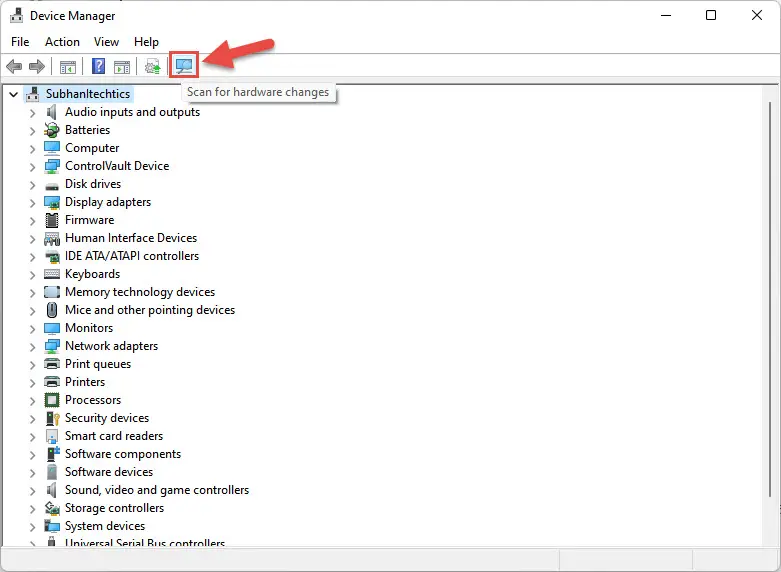Viewport: 781px width, 572px height.
Task: Select Storage controllers label
Action: pos(115,508)
